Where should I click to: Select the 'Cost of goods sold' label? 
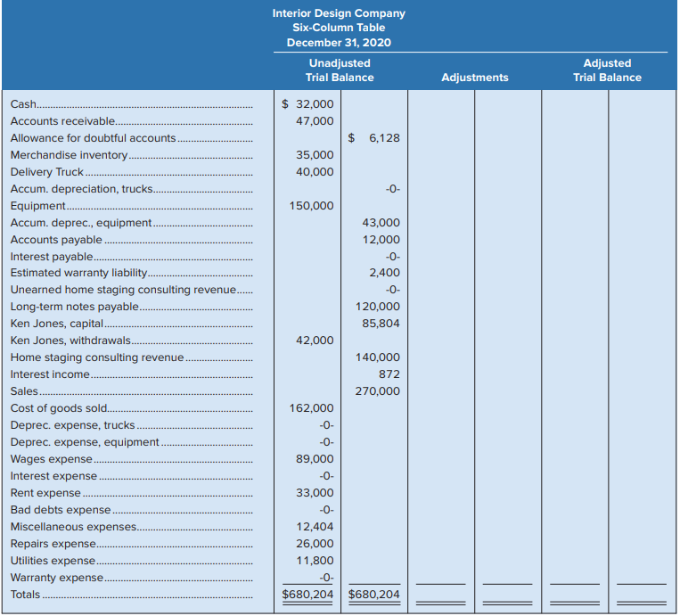[59, 407]
